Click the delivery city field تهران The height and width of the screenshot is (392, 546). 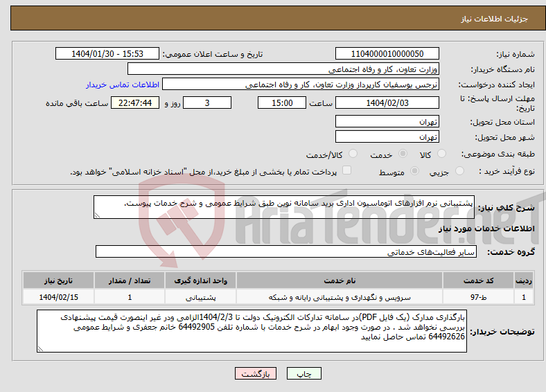pyautogui.click(x=387, y=136)
